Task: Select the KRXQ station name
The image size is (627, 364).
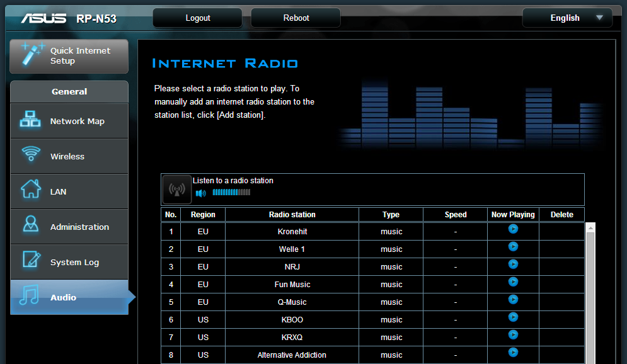Action: pyautogui.click(x=292, y=337)
